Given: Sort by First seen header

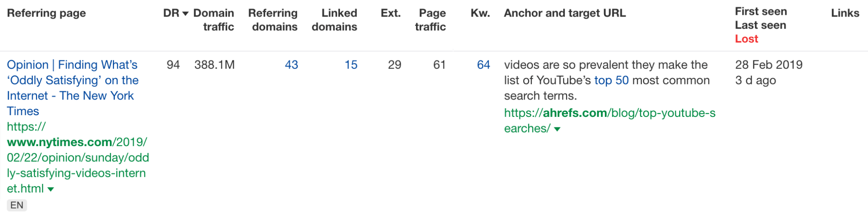Looking at the screenshot, I should [761, 11].
